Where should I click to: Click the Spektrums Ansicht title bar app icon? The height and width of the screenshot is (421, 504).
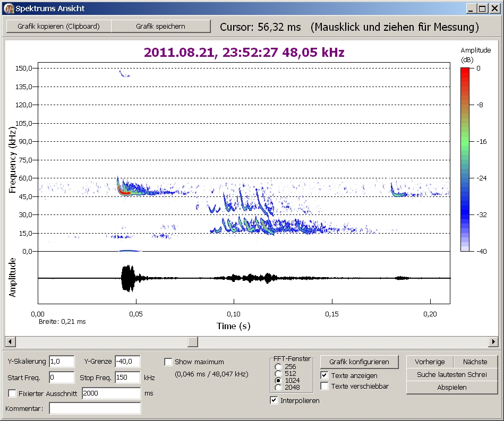pyautogui.click(x=8, y=8)
